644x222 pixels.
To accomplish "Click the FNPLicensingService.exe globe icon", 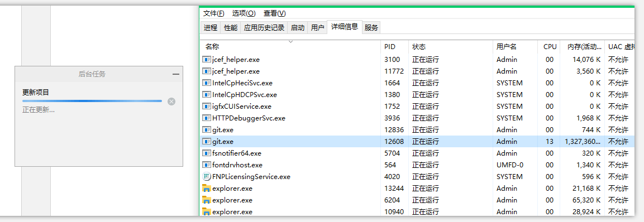I will (x=207, y=176).
